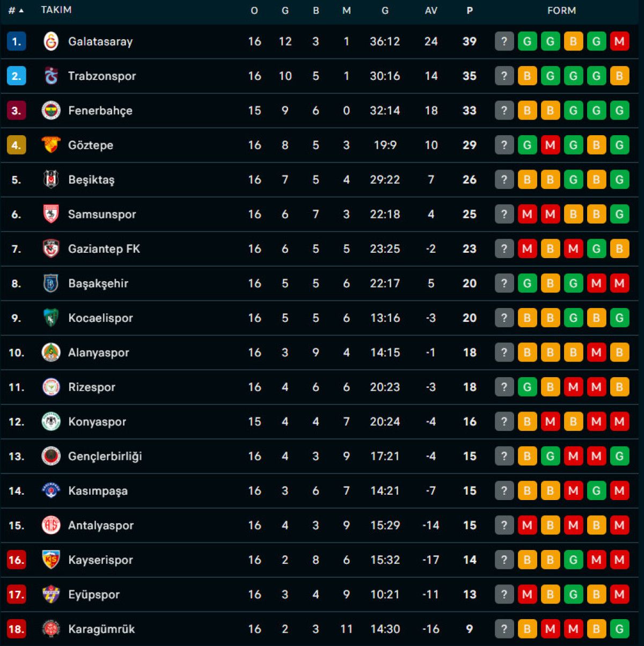Viewport: 644px width, 646px height.
Task: Open the Kocaelispor team page link
Action: [100, 318]
